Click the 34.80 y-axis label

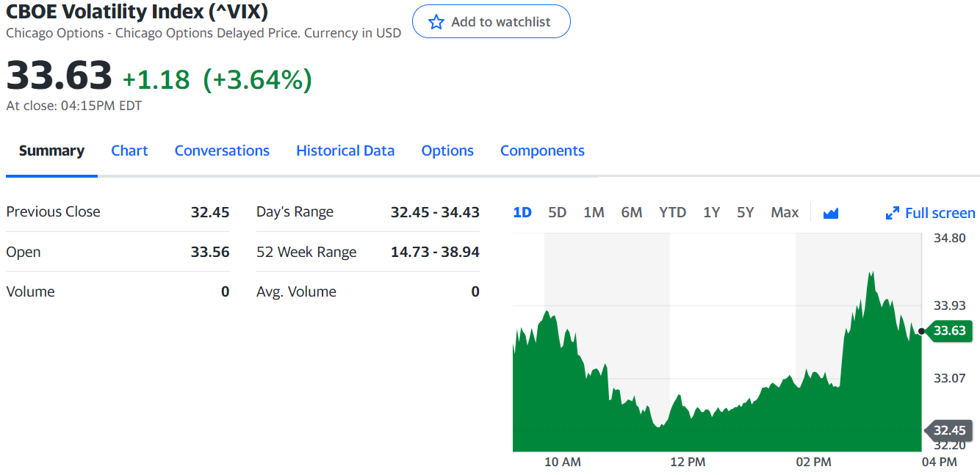point(950,238)
